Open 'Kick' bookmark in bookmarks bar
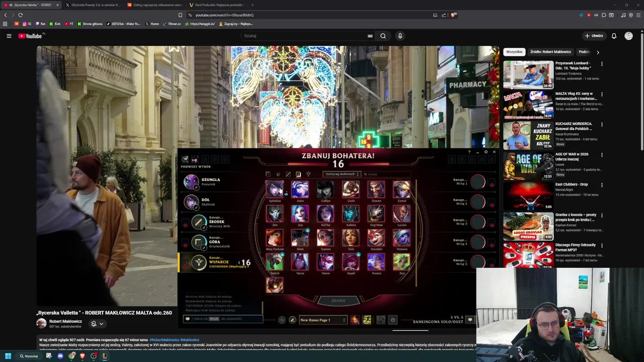 pyautogui.click(x=55, y=24)
